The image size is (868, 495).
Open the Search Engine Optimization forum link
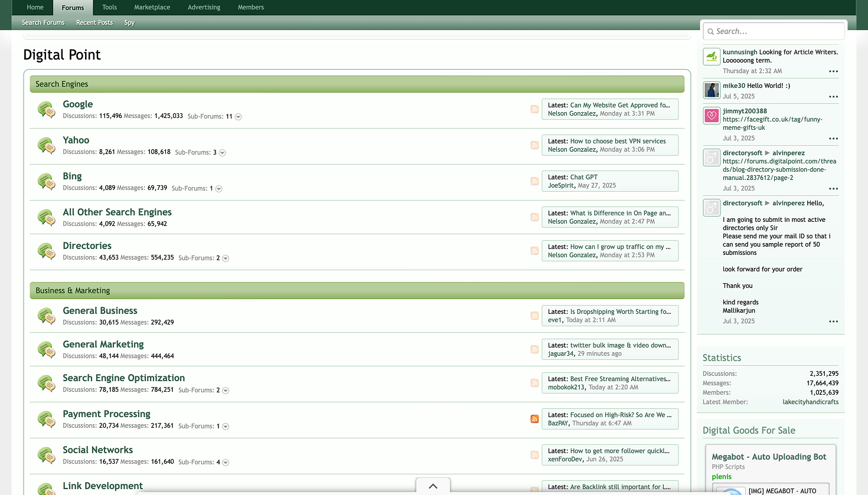pos(123,378)
